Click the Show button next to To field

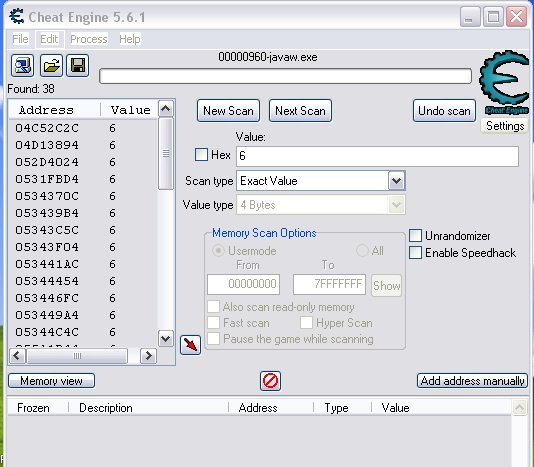pos(387,285)
